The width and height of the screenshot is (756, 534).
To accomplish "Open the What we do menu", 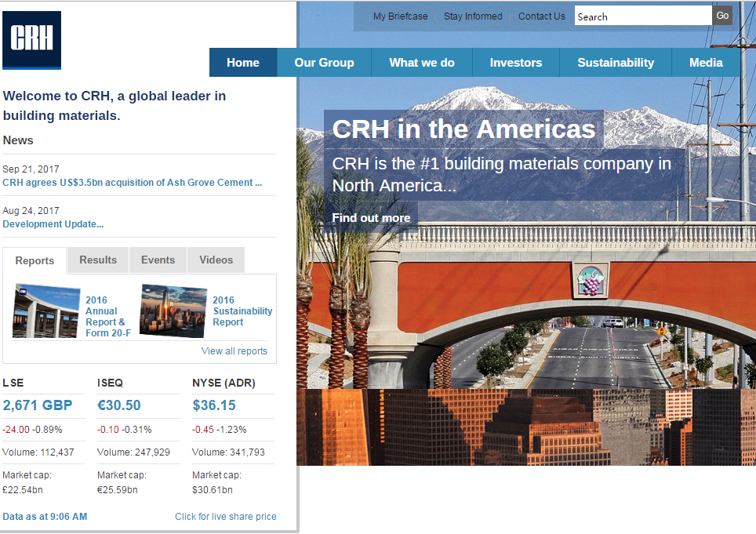I will [x=422, y=63].
